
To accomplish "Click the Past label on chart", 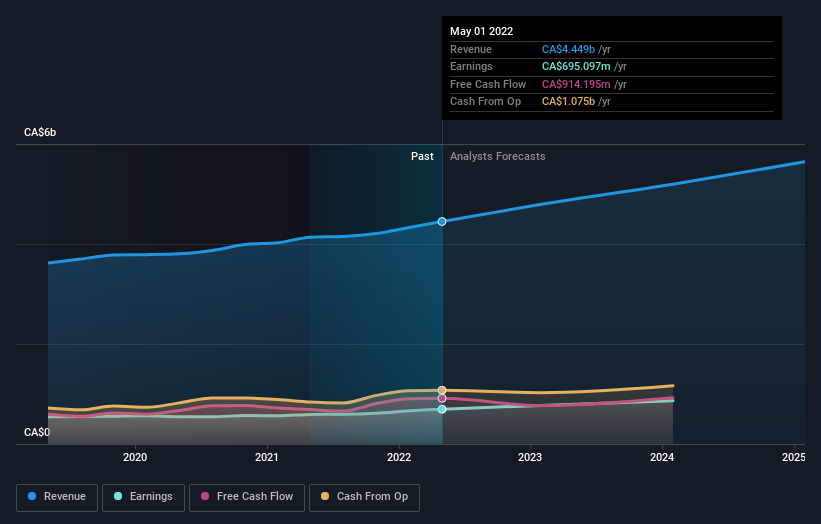I will click(422, 156).
